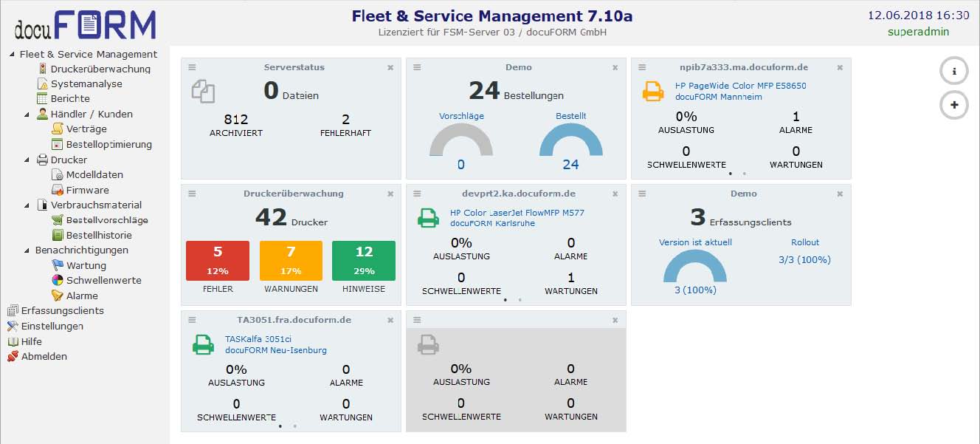The height and width of the screenshot is (444, 980).
Task: Collapse the Händler / Kunden tree node
Action: (27, 114)
